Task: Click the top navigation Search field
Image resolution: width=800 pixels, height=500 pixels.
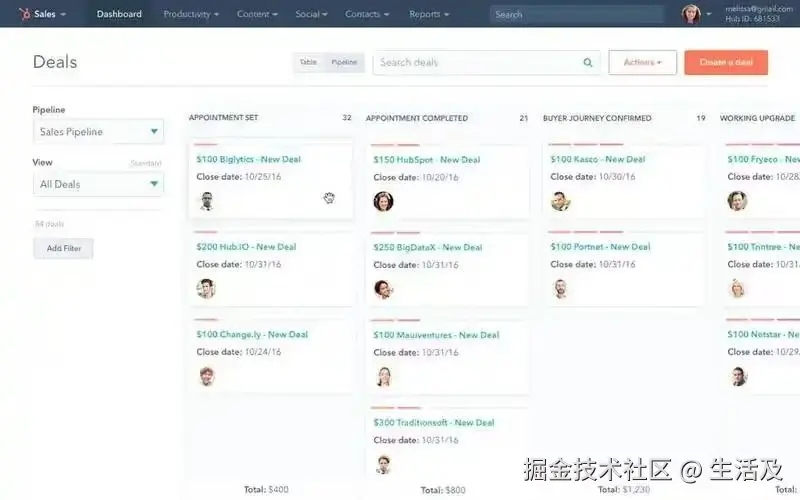Action: (577, 14)
